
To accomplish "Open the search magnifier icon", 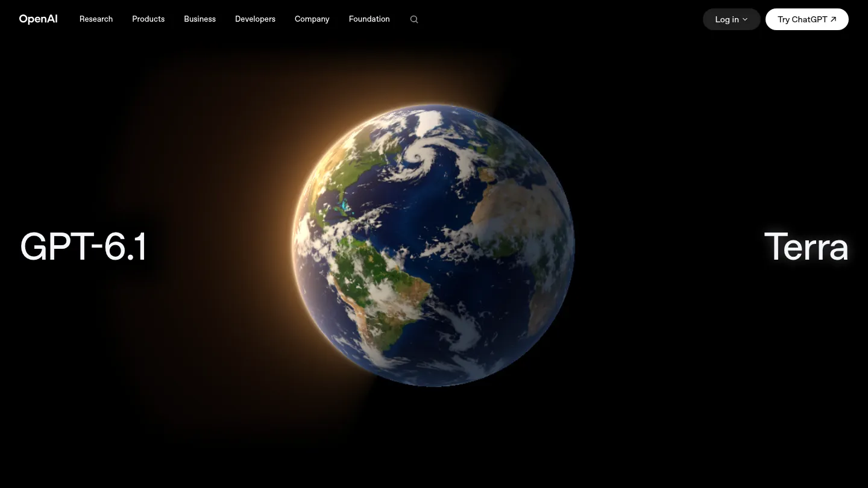I will click(x=414, y=19).
